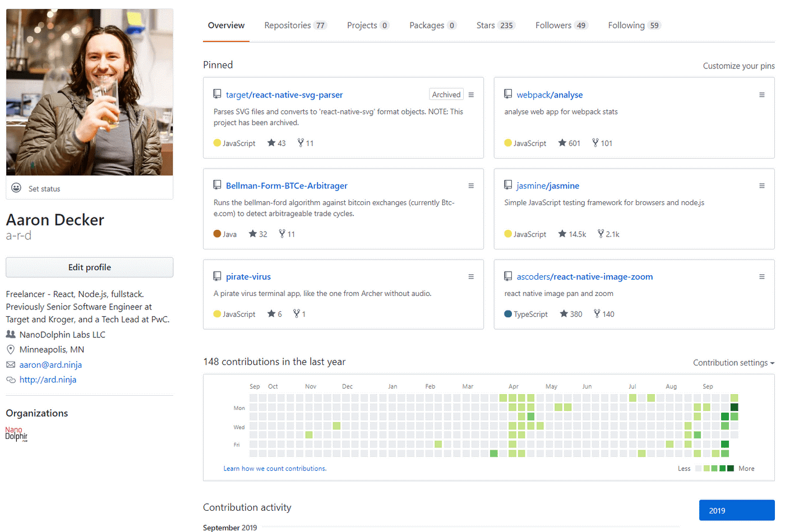Toggle the Archived label on react-native-svg-parser
The height and width of the screenshot is (532, 785).
446,94
